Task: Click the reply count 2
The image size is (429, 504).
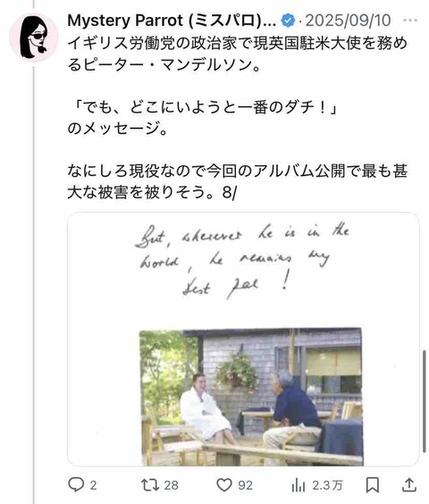Action: [x=93, y=485]
